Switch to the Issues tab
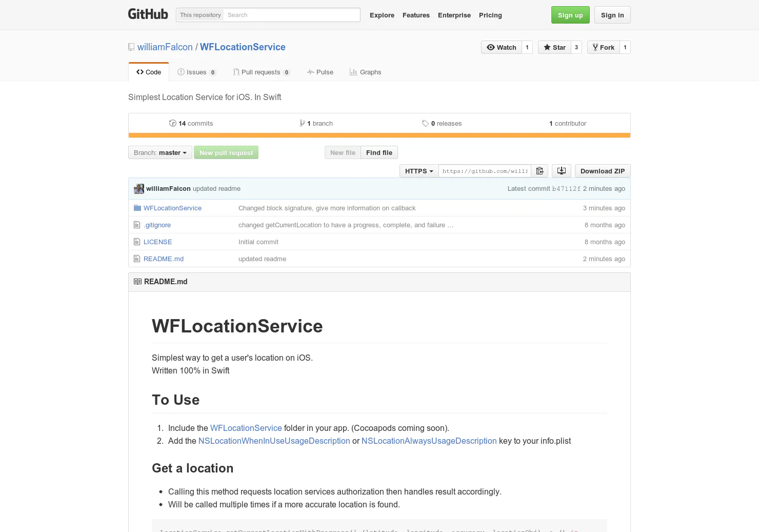Screen dimensions: 759x532 [196, 72]
